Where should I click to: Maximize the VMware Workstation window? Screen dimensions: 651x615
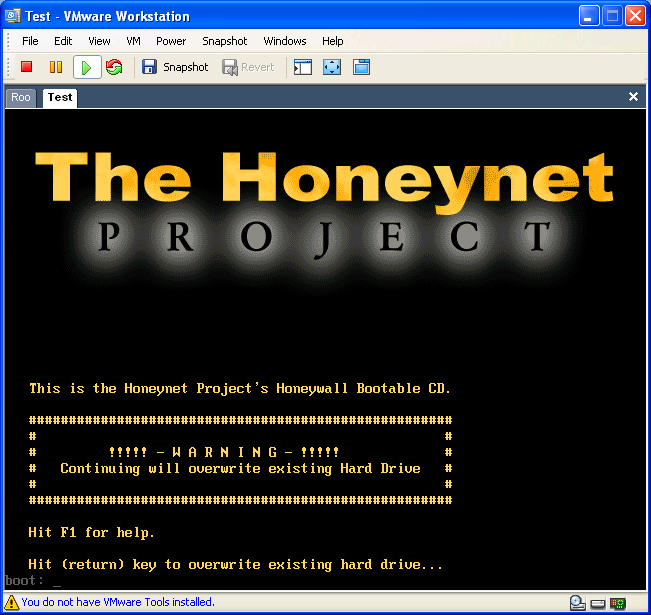612,16
